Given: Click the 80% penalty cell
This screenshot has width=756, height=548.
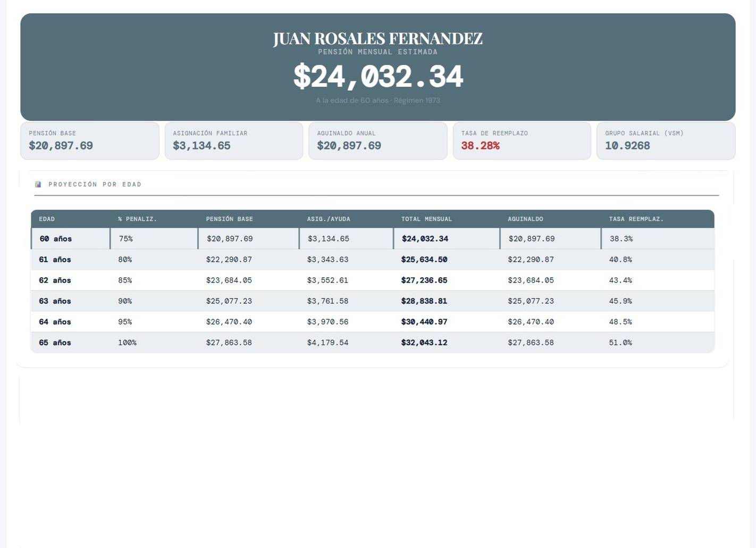Looking at the screenshot, I should (125, 260).
